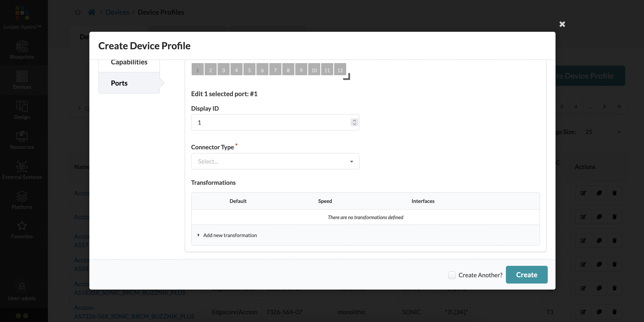Image resolution: width=644 pixels, height=322 pixels.
Task: Switch to the Ports section tab
Action: pos(129,83)
